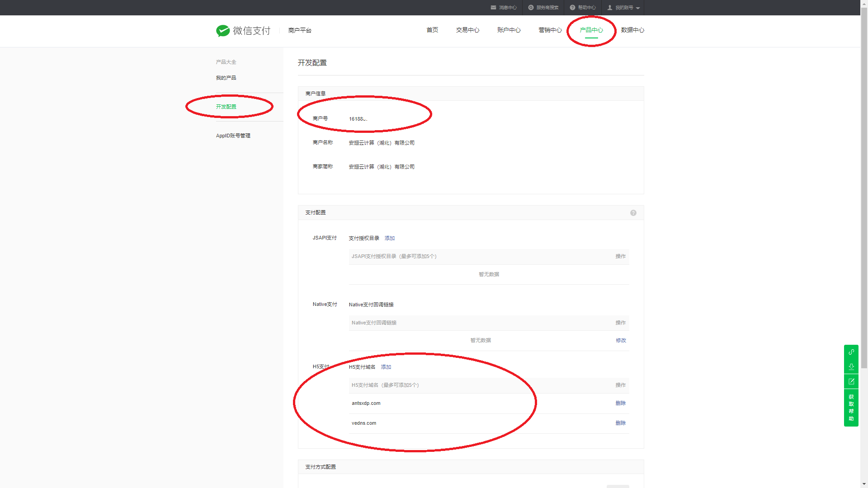Viewport: 868px width, 488px height.
Task: Click the edit feedback icon in green widget
Action: (851, 381)
